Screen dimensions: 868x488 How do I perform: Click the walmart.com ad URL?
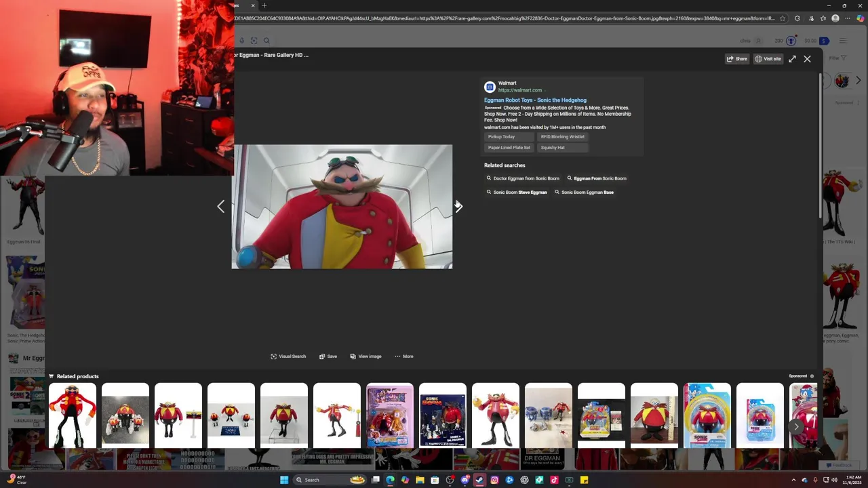tap(520, 90)
